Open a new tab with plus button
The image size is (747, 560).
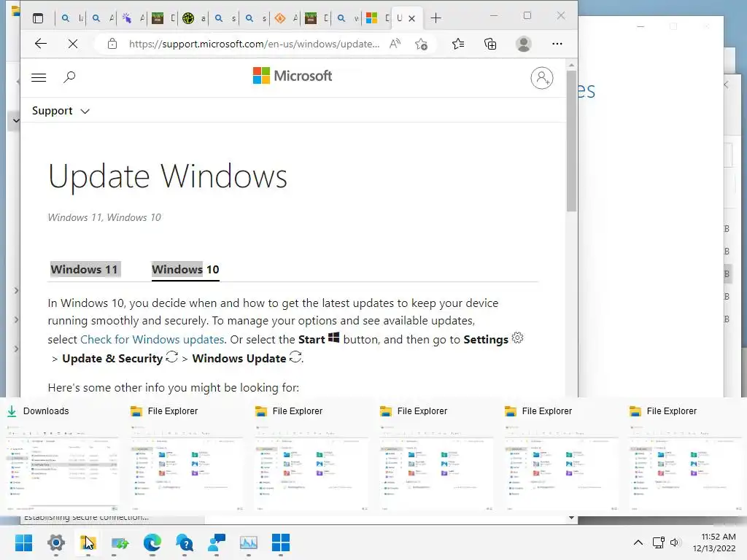[436, 18]
